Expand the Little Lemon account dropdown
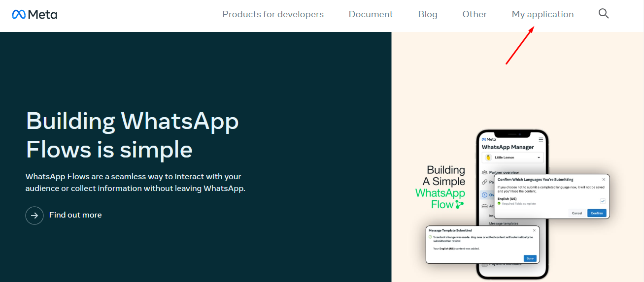The height and width of the screenshot is (282, 644). pos(539,158)
